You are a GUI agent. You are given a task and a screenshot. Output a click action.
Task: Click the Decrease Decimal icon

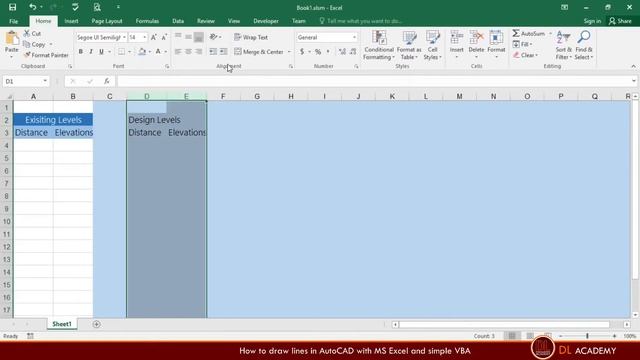(x=353, y=52)
